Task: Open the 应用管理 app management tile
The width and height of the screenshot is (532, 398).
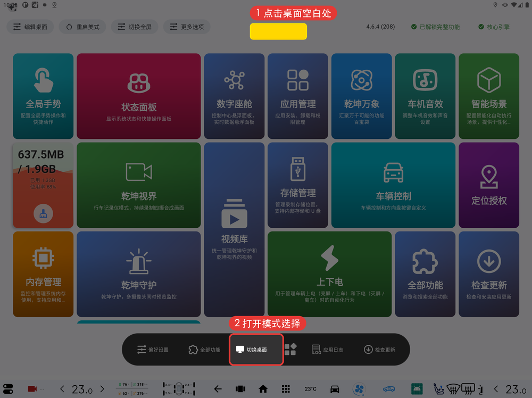Action: [298, 96]
